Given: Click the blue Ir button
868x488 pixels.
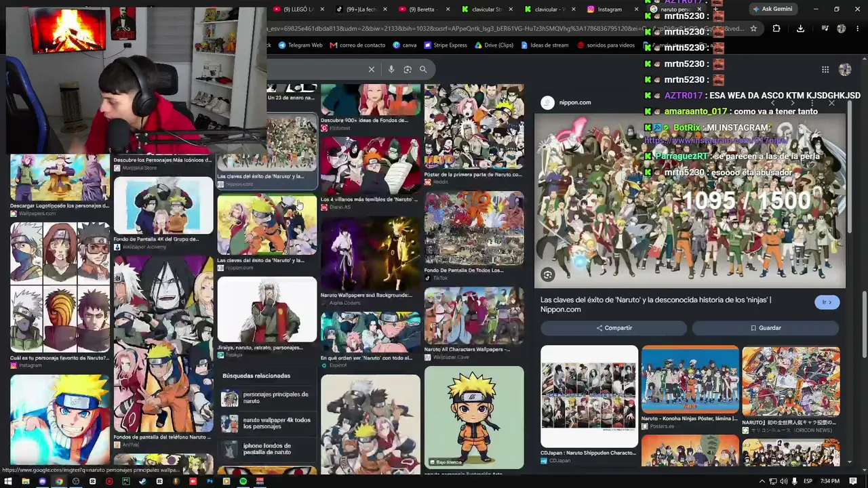Looking at the screenshot, I should [x=827, y=302].
